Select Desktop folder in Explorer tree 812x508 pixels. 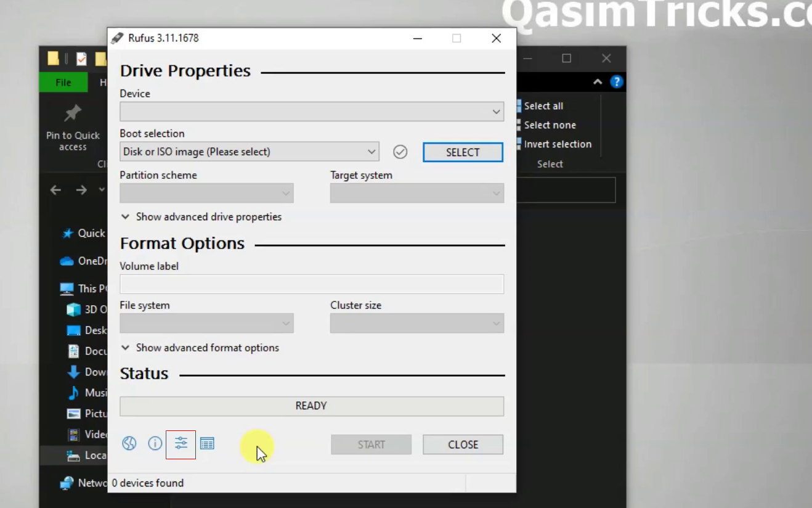pos(86,330)
